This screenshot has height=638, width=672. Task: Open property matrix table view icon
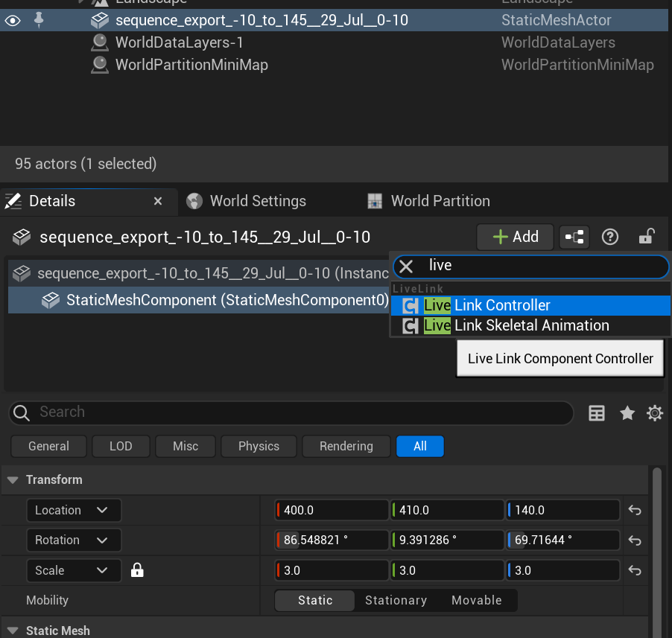click(597, 413)
